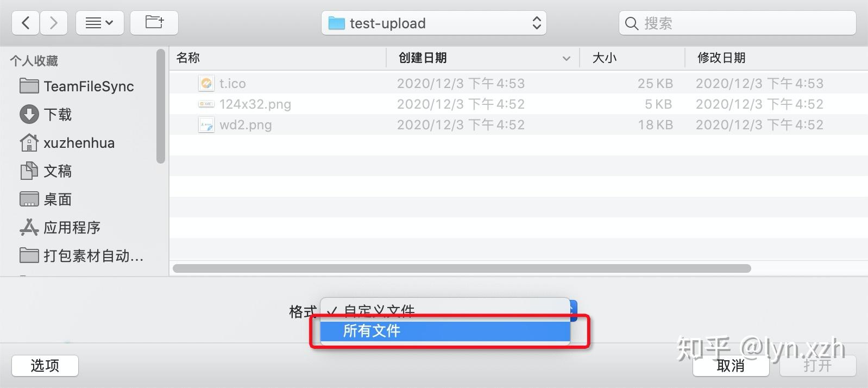Click the search field
This screenshot has width=868, height=388.
[737, 23]
